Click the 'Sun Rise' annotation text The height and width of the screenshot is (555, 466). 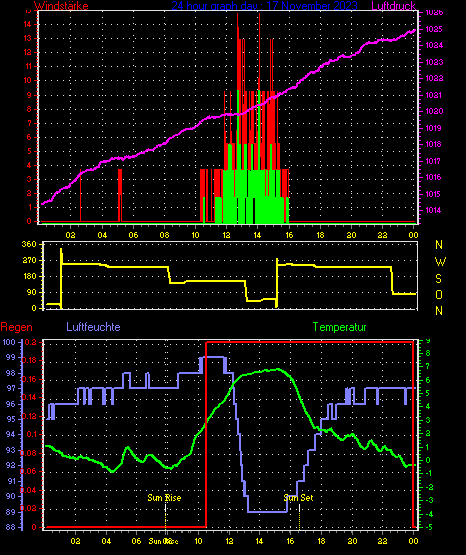point(164,498)
